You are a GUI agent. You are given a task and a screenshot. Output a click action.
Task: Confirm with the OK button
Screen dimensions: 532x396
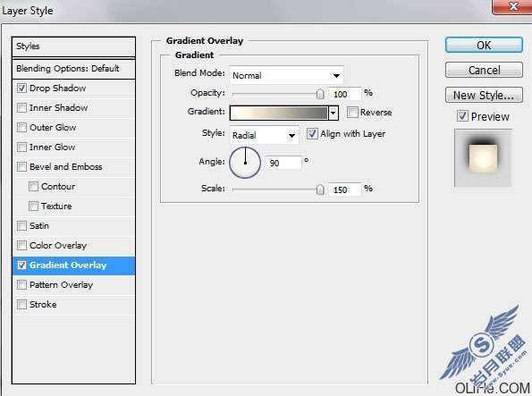(484, 45)
